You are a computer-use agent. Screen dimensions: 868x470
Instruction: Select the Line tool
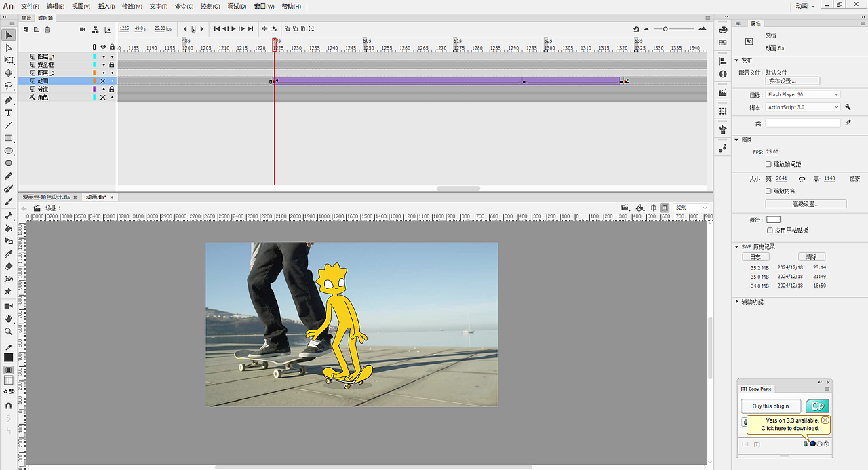click(x=9, y=125)
